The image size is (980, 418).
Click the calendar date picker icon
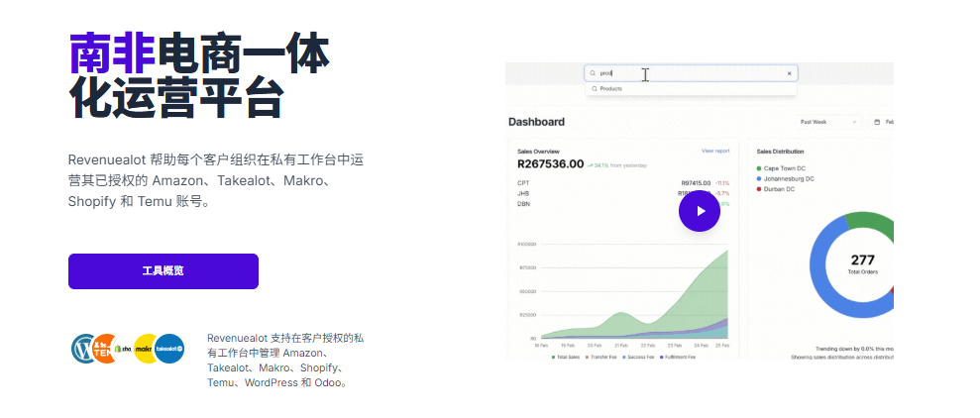click(878, 122)
